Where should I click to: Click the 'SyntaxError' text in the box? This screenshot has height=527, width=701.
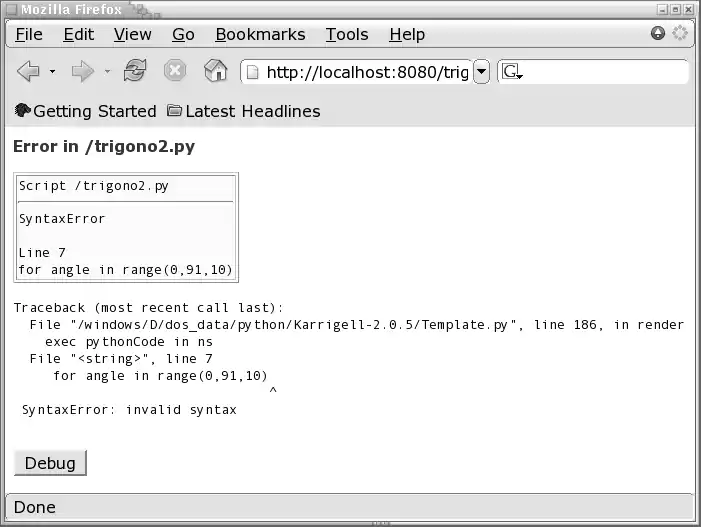coord(62,219)
